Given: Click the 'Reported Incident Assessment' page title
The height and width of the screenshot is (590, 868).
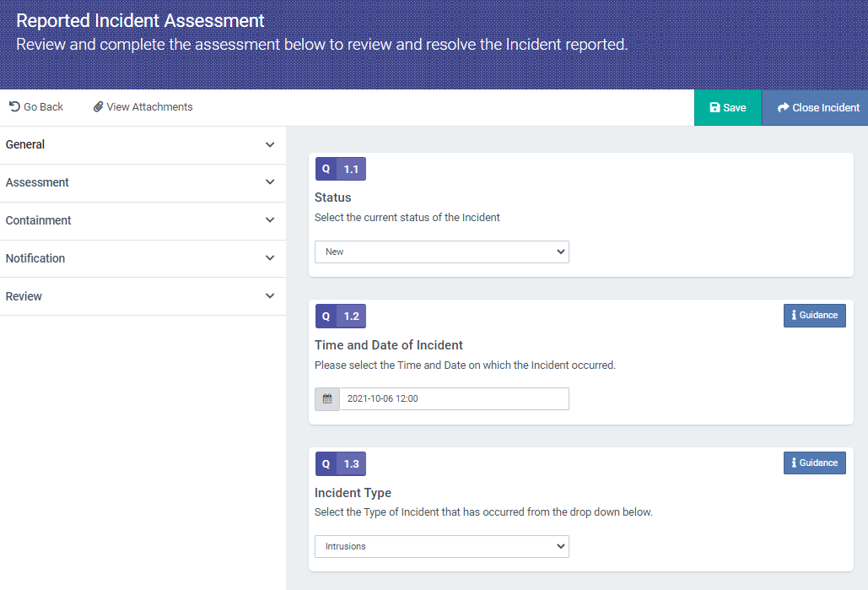Looking at the screenshot, I should coord(140,20).
